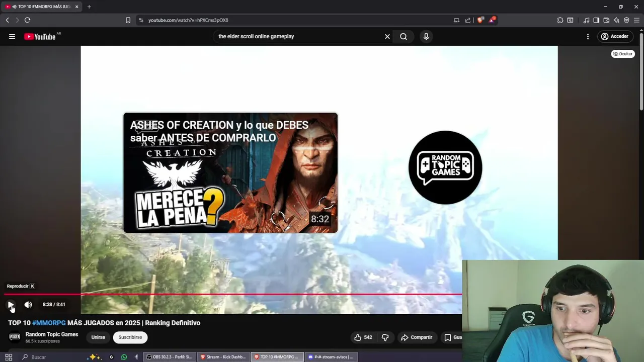Image resolution: width=644 pixels, height=362 pixels.
Task: Open the browser tab search dropdown
Action: coord(570,20)
